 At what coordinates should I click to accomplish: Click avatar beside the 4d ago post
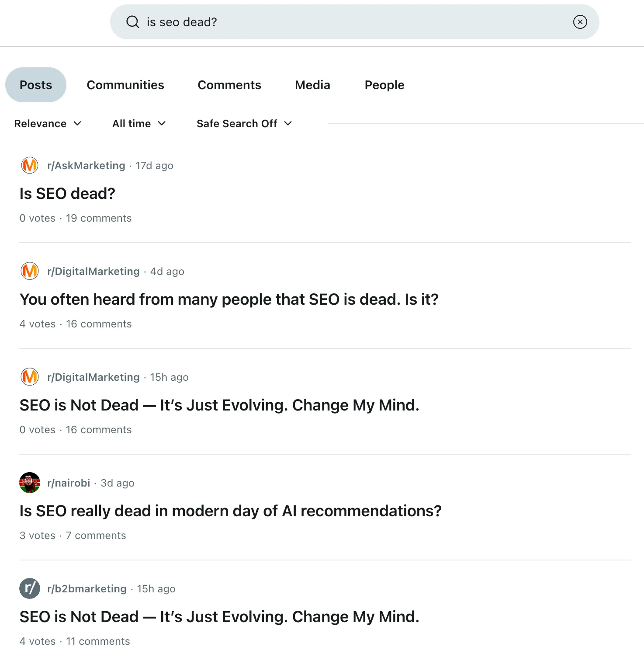(30, 271)
